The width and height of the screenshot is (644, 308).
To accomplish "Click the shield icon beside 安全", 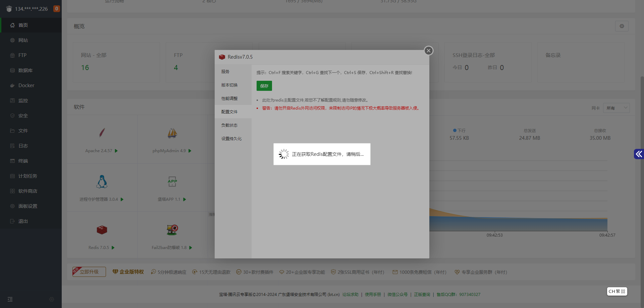I will 12,116.
